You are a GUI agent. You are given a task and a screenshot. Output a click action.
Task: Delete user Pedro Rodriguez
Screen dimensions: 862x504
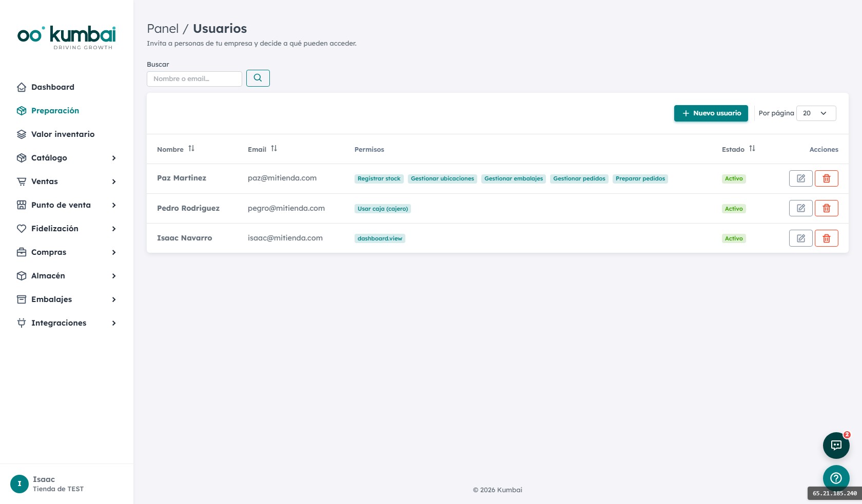coord(827,208)
